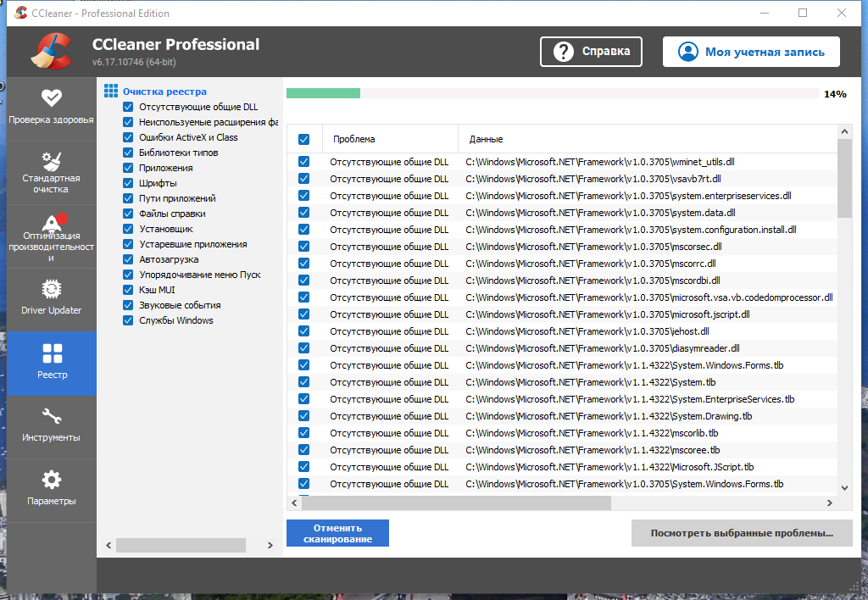Open Моя учетная запись button

tap(751, 52)
